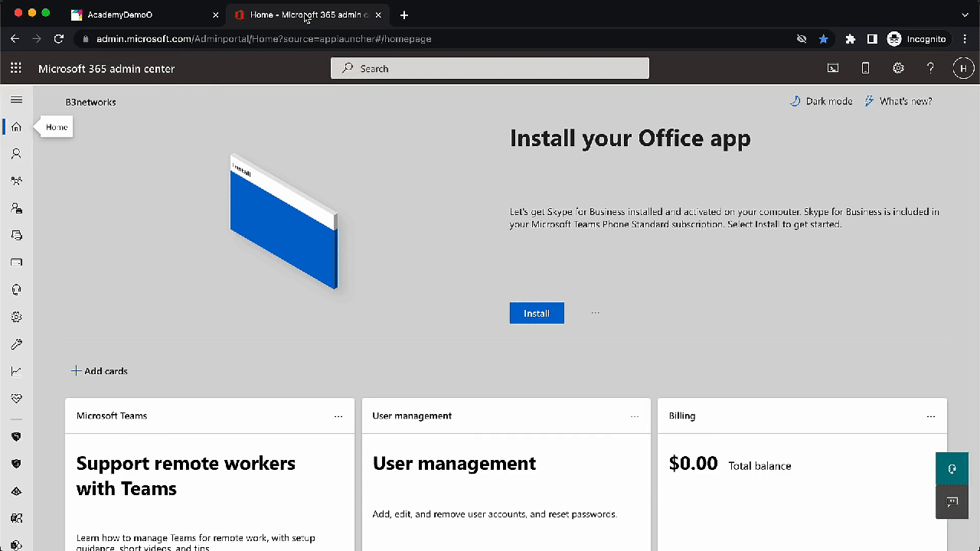980x551 pixels.
Task: Go back with browser back arrow
Action: tap(15, 39)
